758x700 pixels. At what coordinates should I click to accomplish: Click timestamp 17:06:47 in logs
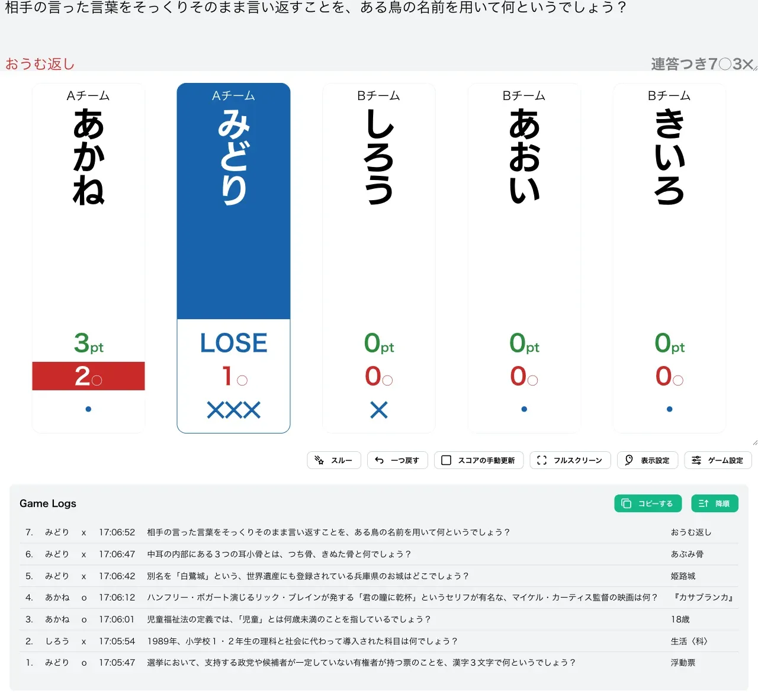[117, 554]
